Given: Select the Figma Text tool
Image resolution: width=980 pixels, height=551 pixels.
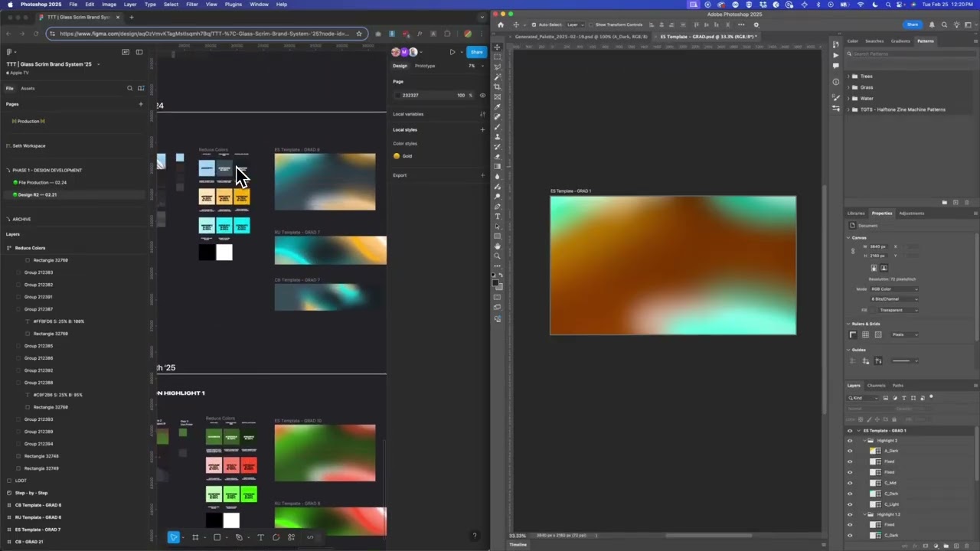Looking at the screenshot, I should click(x=260, y=537).
